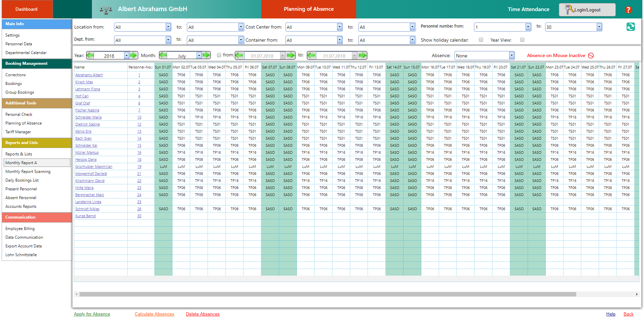Click the Sun 01.07 column header
Viewport: 644px width, 327px height.
(163, 67)
